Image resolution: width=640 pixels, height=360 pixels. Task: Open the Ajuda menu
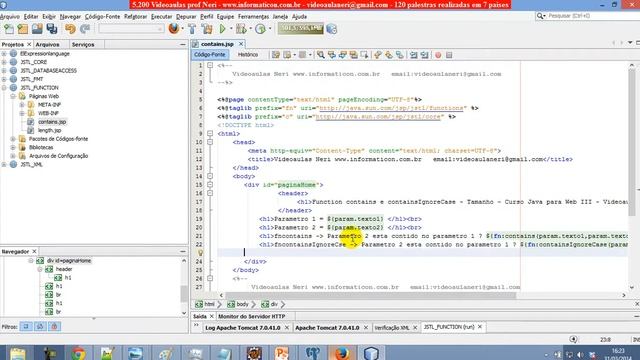point(299,17)
